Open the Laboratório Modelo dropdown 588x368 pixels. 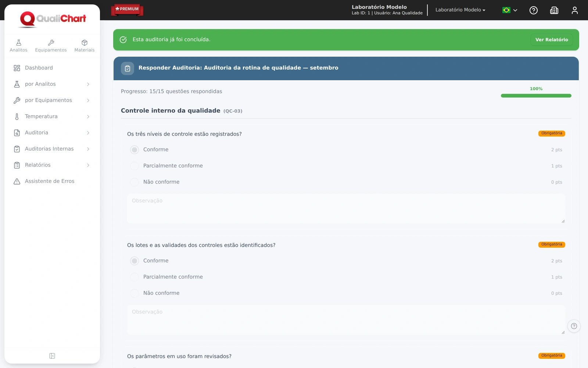460,10
